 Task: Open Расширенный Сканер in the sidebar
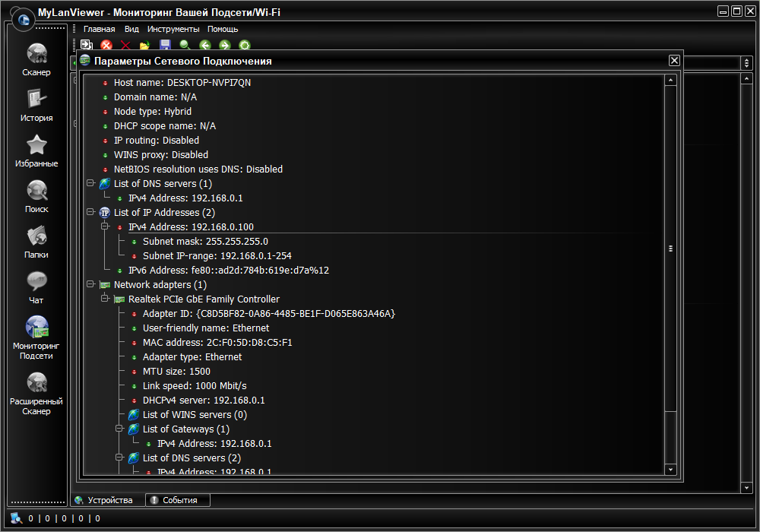tap(36, 394)
